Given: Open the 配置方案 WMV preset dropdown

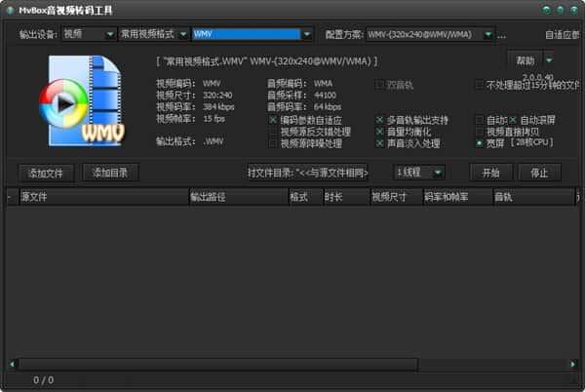Looking at the screenshot, I should click(431, 34).
